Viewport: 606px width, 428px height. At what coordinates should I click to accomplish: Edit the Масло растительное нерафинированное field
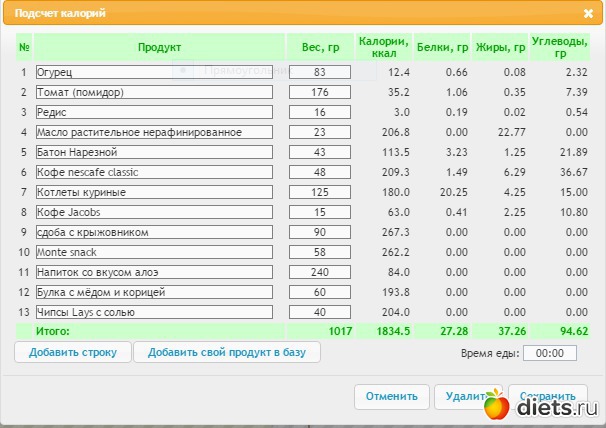(x=154, y=132)
